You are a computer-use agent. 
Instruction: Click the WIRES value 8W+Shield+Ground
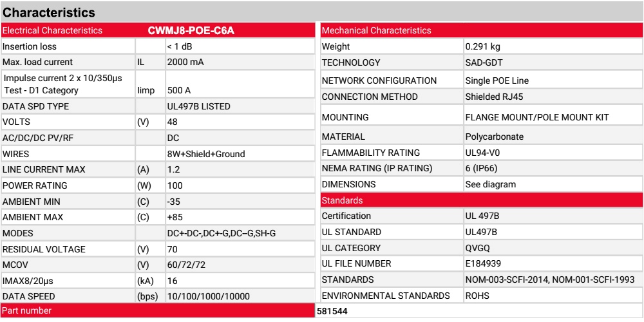click(x=206, y=155)
